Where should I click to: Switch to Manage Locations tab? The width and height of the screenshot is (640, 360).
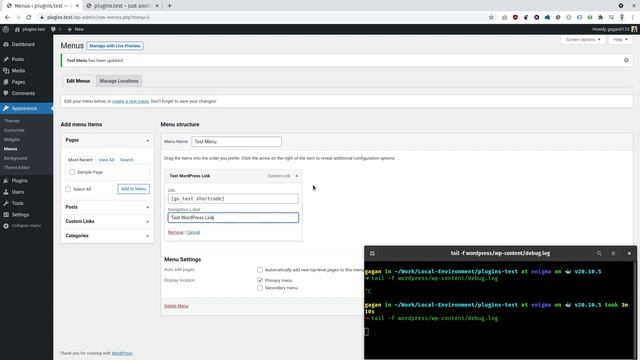tap(119, 81)
